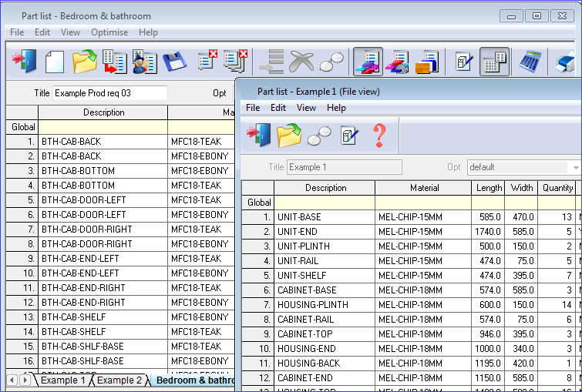The width and height of the screenshot is (582, 392).
Task: Click the Title field containing Example 1
Action: 345,167
